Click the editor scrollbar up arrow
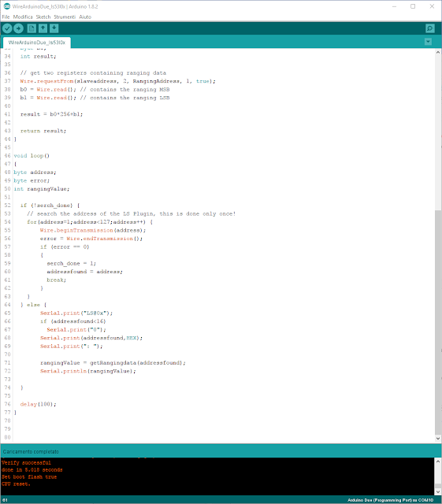 pyautogui.click(x=438, y=52)
